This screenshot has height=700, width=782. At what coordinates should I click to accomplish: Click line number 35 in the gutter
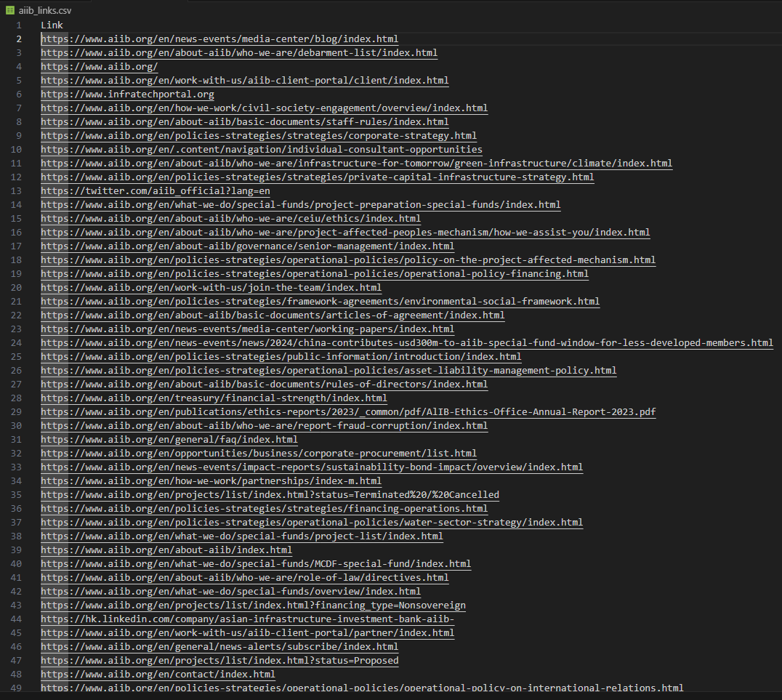(x=16, y=495)
